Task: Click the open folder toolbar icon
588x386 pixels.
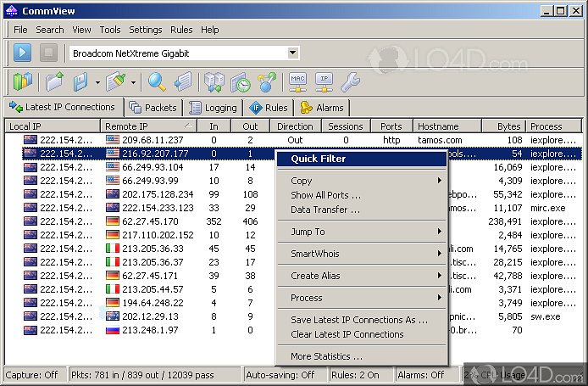Action: pyautogui.click(x=55, y=81)
